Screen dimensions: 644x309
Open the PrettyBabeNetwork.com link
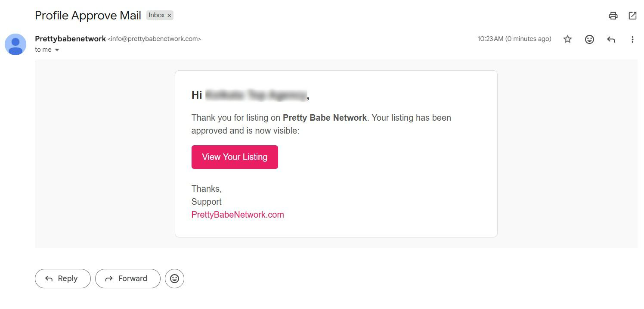(x=238, y=215)
